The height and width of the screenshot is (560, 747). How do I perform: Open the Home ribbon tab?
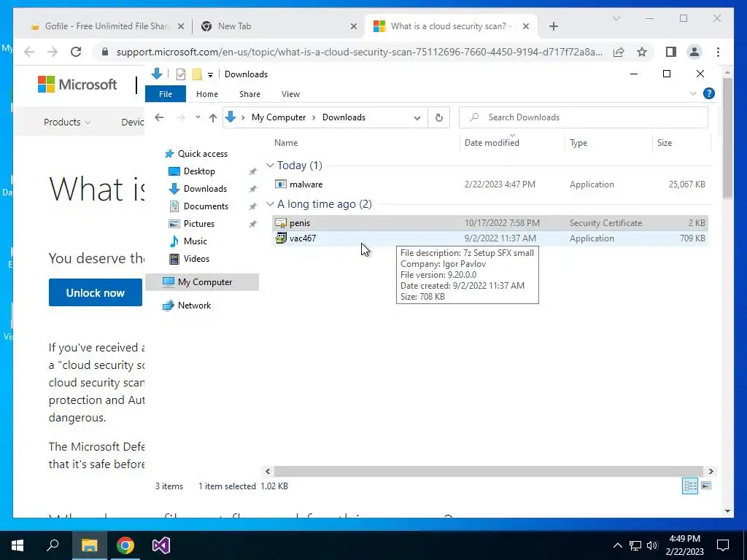point(206,94)
